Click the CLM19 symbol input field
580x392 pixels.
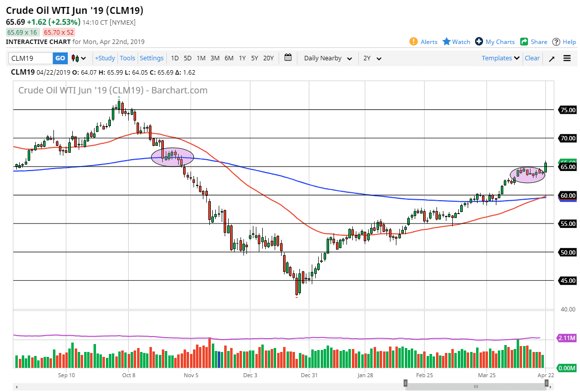point(31,58)
